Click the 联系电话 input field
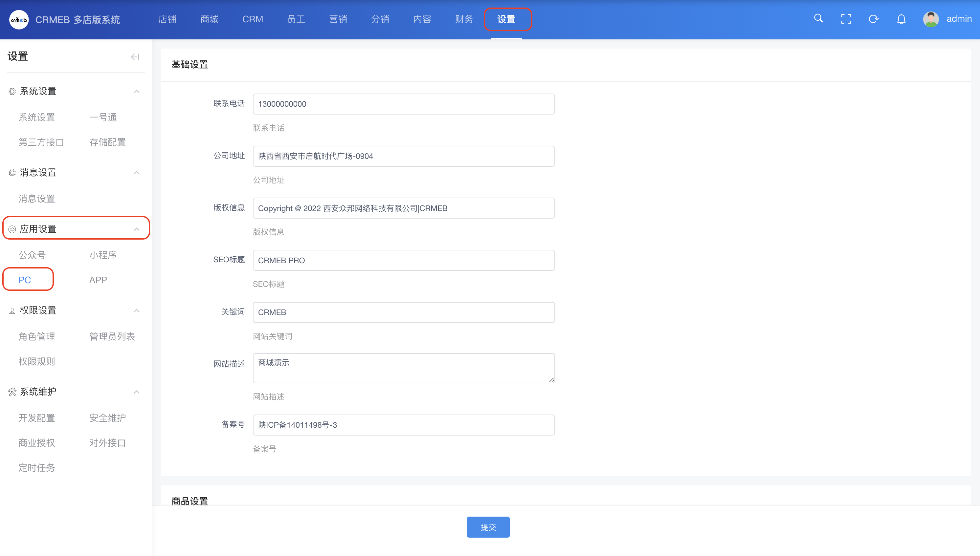This screenshot has width=980, height=556. 404,104
